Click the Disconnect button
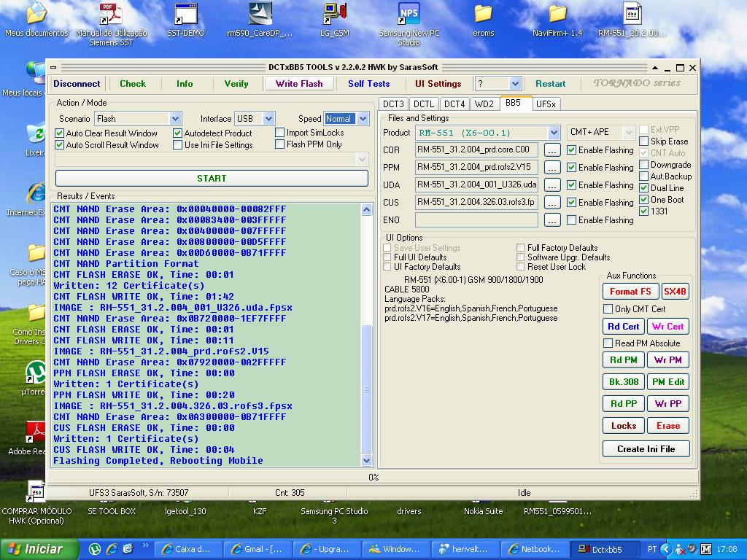Viewport: 747px width, 560px height. point(77,84)
